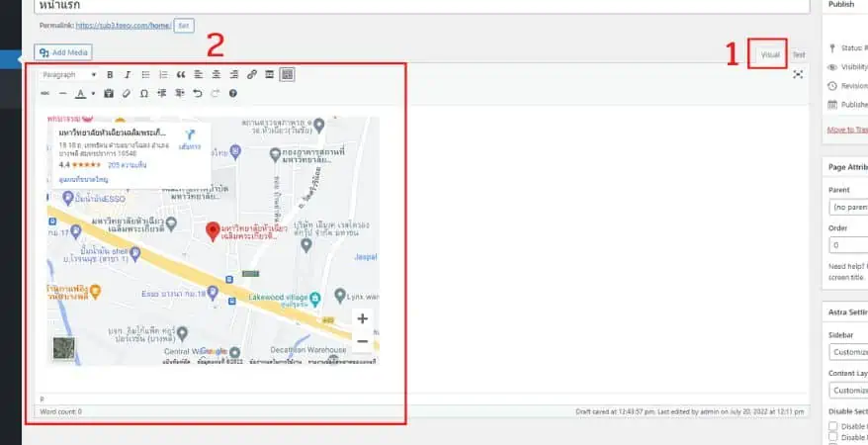The width and height of the screenshot is (868, 445).
Task: Switch to the Visual editor tab
Action: pos(769,54)
